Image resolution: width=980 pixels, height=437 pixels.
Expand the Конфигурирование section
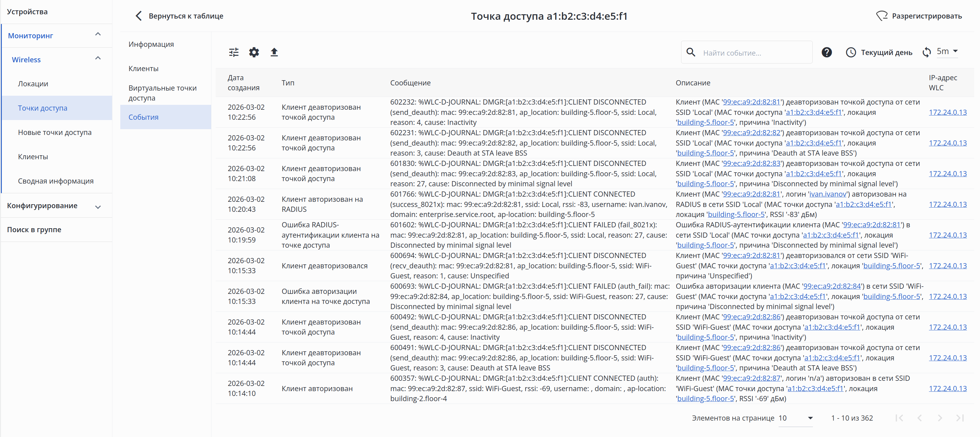[x=98, y=207]
